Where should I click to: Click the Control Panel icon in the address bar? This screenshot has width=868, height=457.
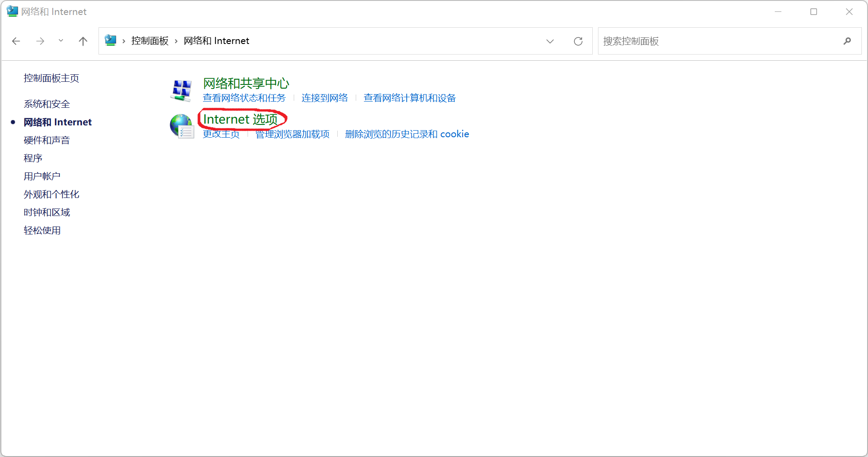coord(110,40)
